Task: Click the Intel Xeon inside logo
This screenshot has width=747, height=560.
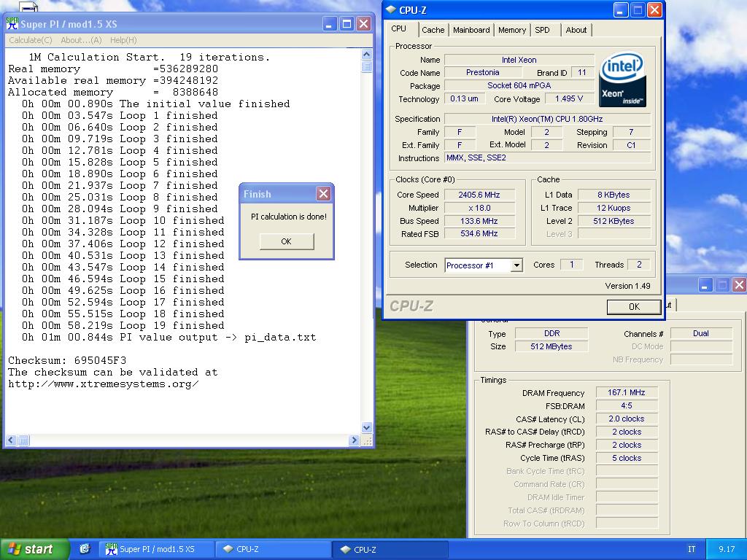Action: 623,79
